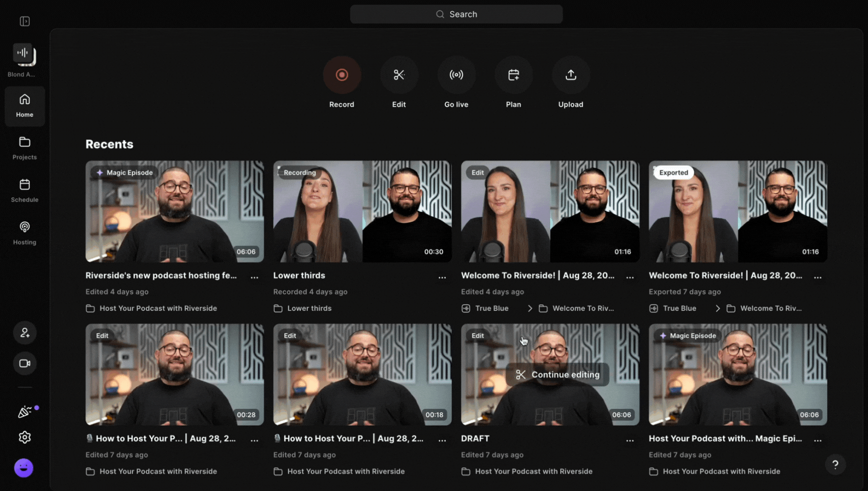Open more options for the edited Welcome To Riverside
Viewport: 868px width, 491px height.
pos(630,276)
